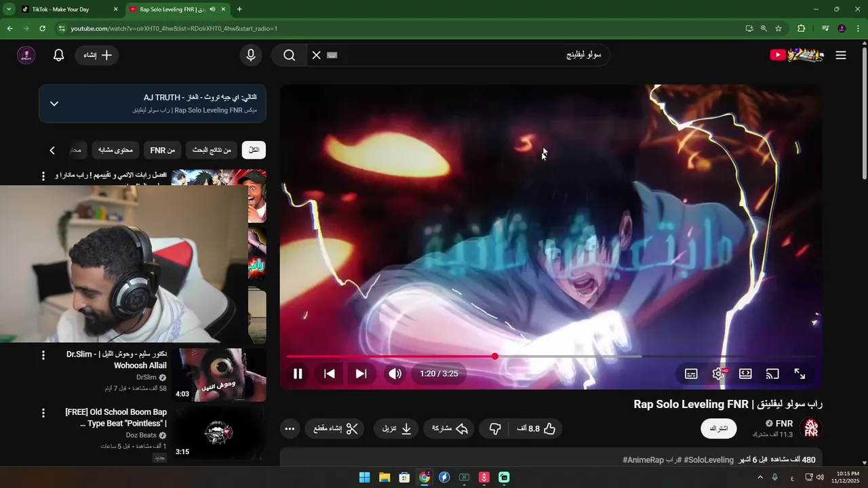Open إنشاء create button
The image size is (868, 488).
98,55
